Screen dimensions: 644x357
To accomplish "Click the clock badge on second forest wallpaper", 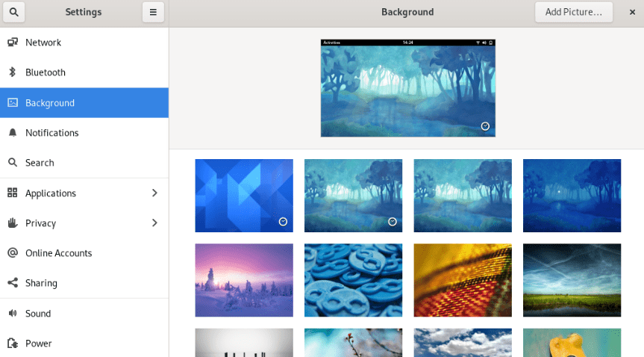I will point(393,222).
